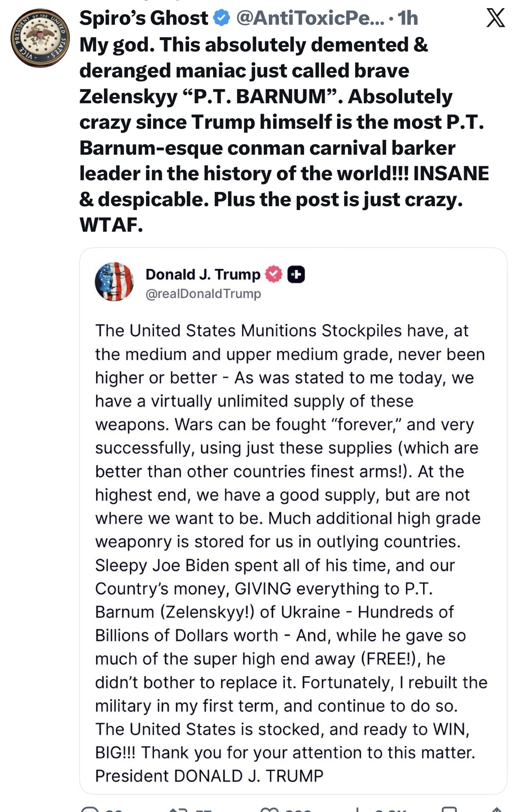Bookmark the post with the bookmark icon
The width and height of the screenshot is (518, 812).
(x=449, y=809)
